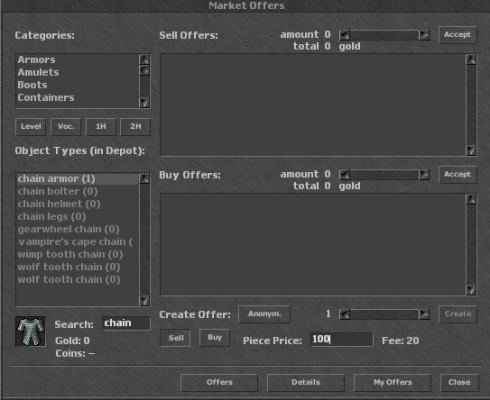Toggle the Anonym. offer option
Image resolution: width=490 pixels, height=400 pixels.
264,314
